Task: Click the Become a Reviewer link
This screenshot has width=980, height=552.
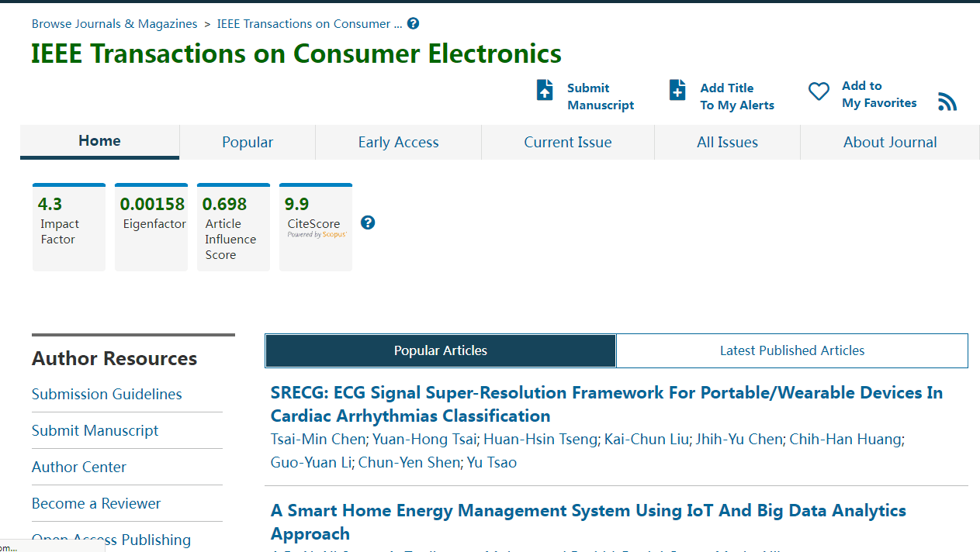Action: pos(96,503)
